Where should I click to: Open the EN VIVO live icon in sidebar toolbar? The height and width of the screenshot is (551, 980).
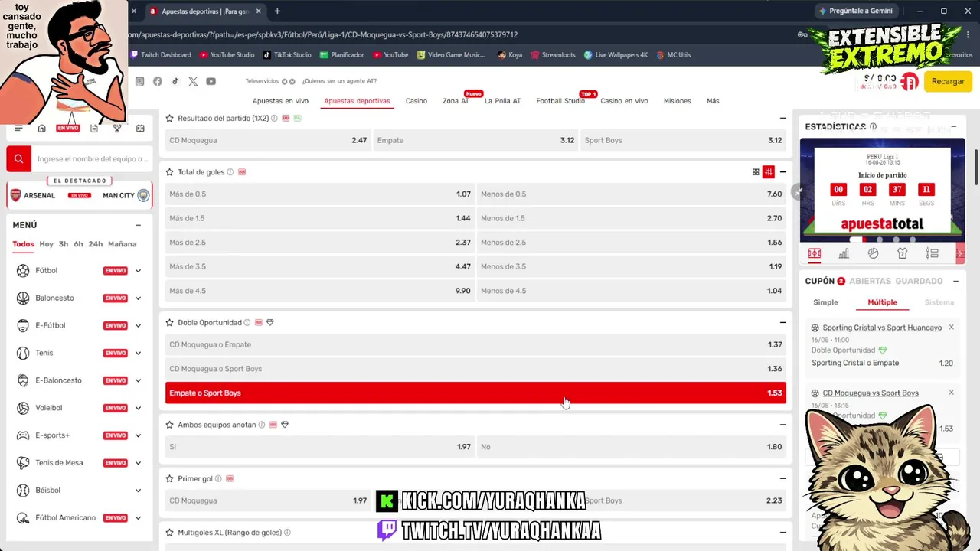tap(67, 128)
